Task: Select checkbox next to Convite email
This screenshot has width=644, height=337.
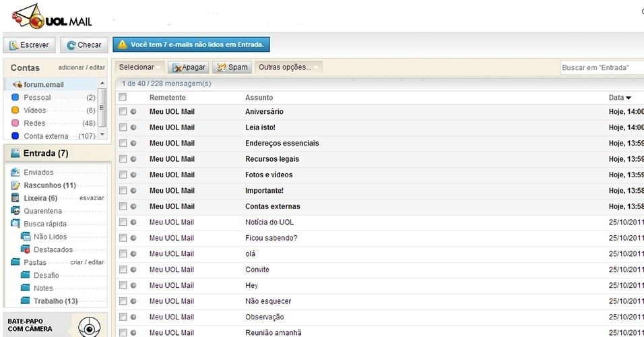Action: [123, 270]
